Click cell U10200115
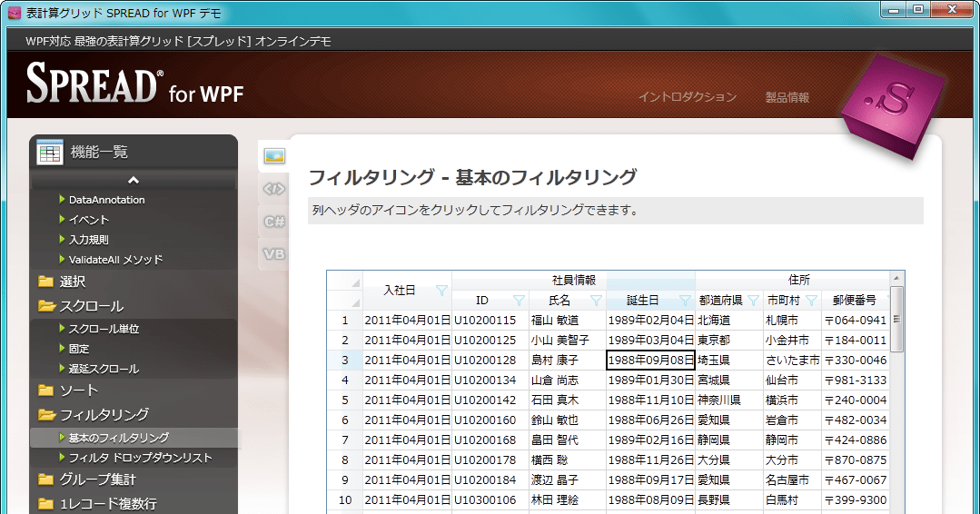 point(490,321)
